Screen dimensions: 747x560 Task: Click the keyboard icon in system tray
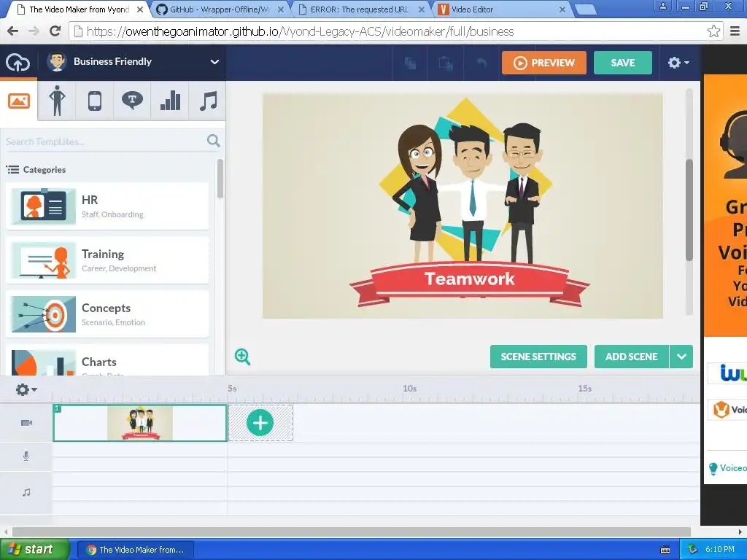(x=665, y=550)
